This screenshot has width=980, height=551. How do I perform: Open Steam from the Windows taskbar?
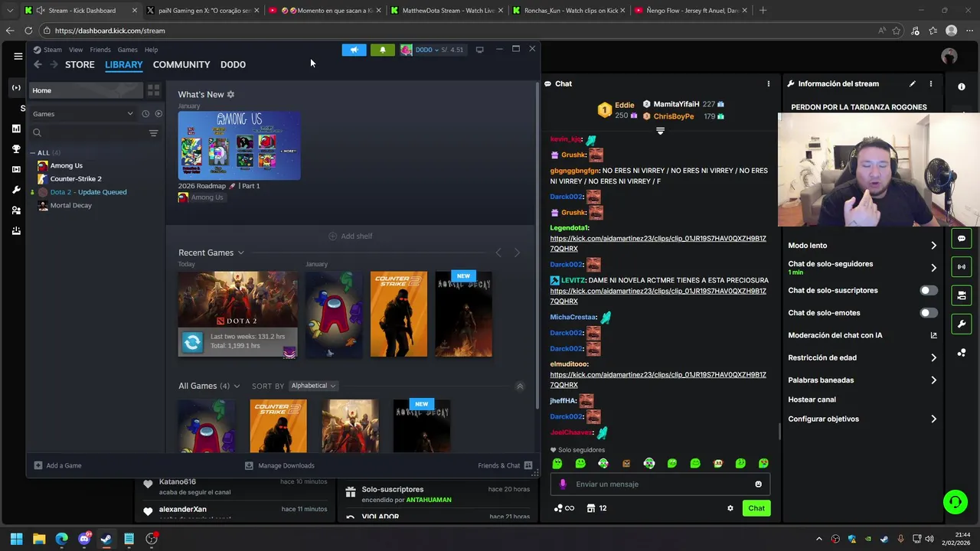(x=106, y=540)
